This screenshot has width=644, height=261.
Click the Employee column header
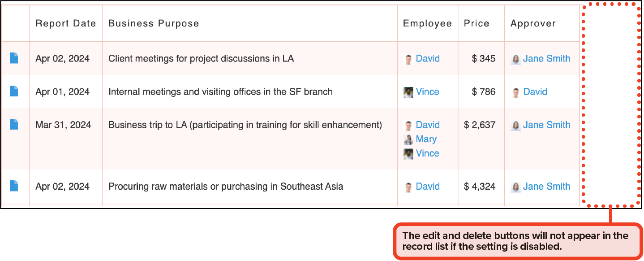[427, 23]
